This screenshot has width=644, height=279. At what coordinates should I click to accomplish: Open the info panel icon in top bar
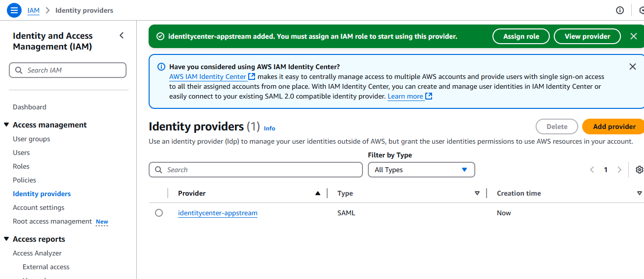click(620, 10)
